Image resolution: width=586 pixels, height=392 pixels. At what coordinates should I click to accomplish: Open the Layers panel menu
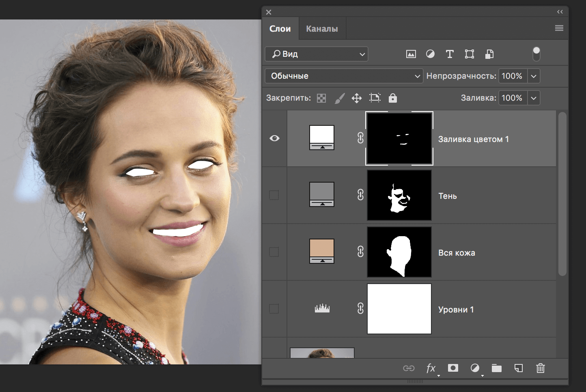pyautogui.click(x=559, y=28)
